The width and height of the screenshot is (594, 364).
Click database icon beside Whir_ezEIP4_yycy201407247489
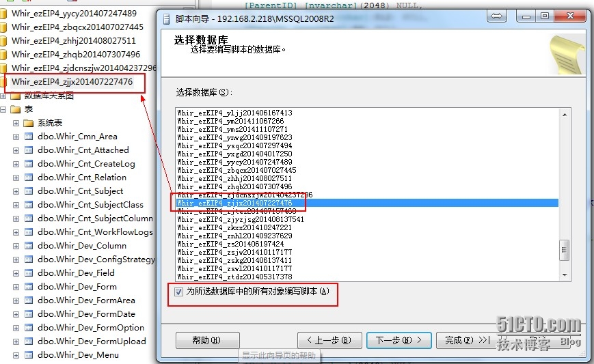[x=3, y=14]
